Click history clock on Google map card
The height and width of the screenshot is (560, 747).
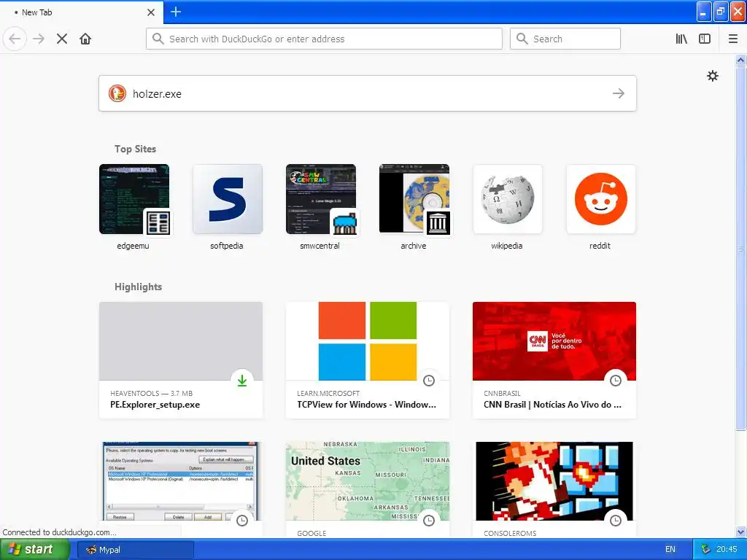(x=429, y=521)
